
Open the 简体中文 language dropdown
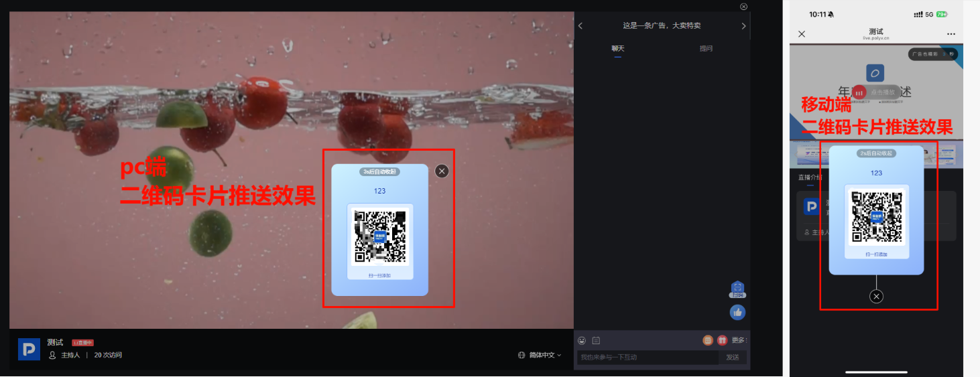(545, 355)
